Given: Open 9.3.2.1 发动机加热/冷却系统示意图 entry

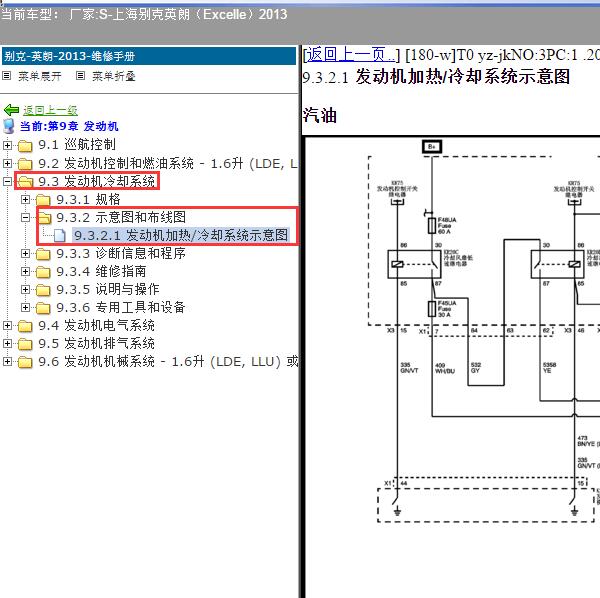Looking at the screenshot, I should click(181, 235).
